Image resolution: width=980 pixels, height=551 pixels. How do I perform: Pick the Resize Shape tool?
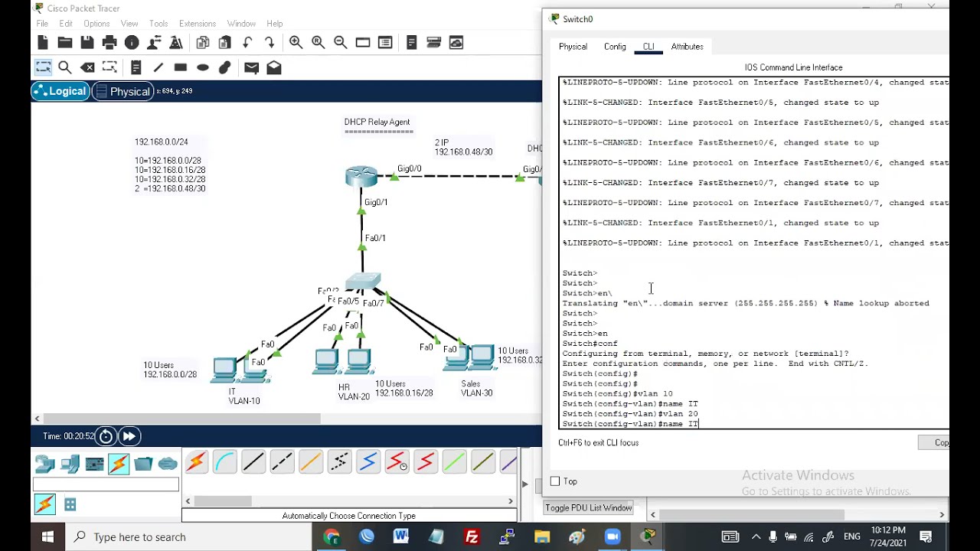tap(109, 68)
